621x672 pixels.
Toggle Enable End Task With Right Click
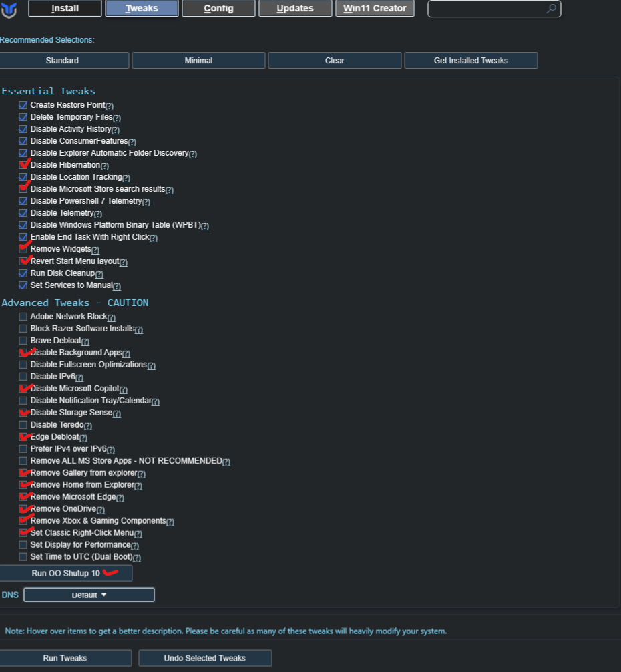click(x=23, y=237)
